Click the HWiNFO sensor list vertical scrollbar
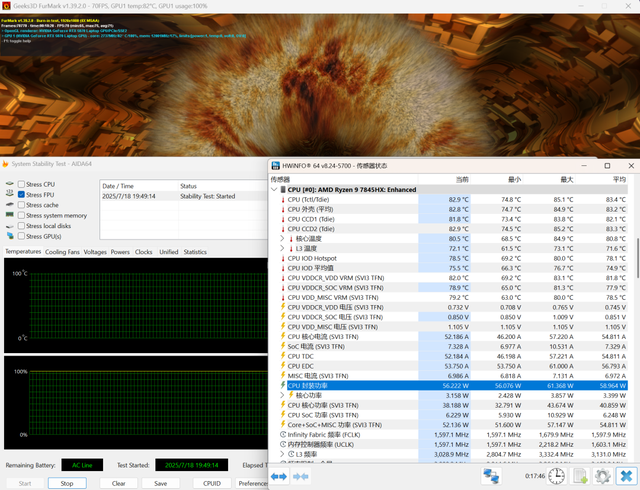 click(x=637, y=257)
